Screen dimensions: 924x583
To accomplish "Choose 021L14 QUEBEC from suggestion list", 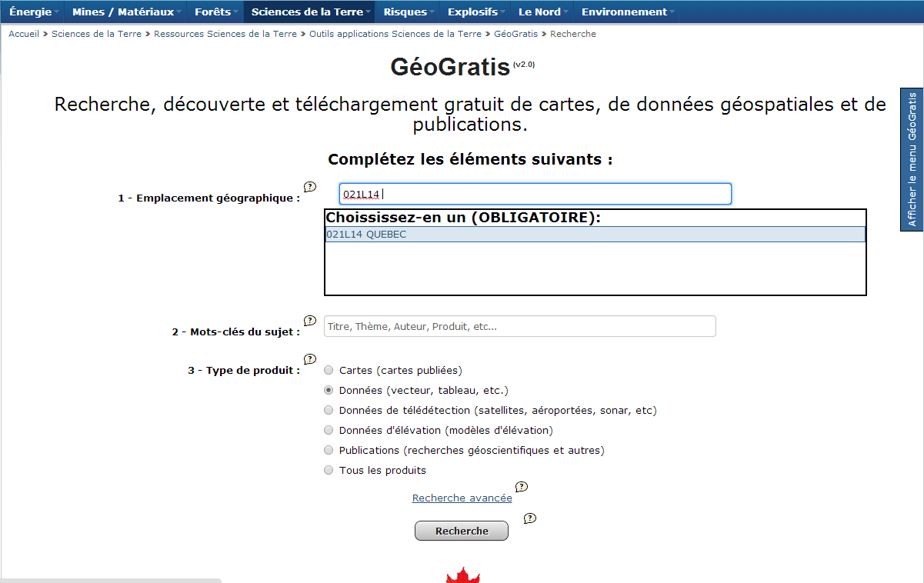I will [595, 235].
